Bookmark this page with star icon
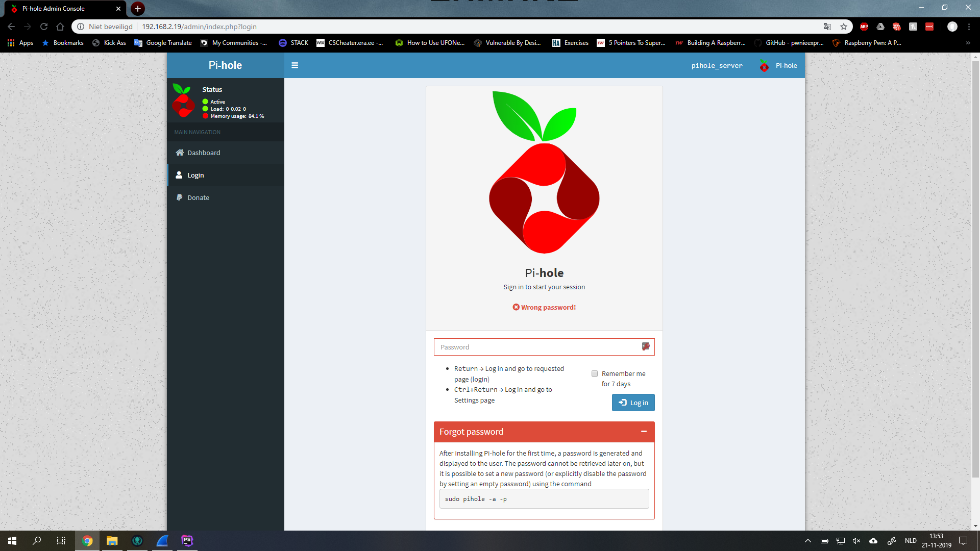This screenshot has height=551, width=980. (844, 27)
